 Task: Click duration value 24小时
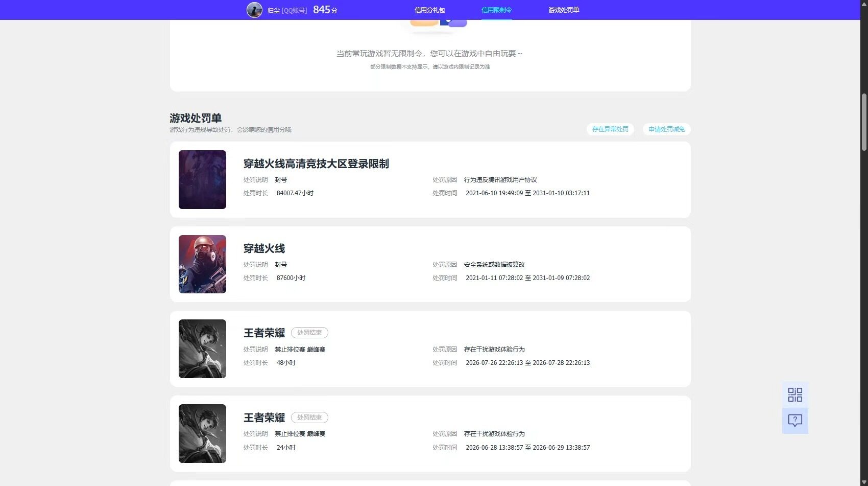[x=286, y=448]
